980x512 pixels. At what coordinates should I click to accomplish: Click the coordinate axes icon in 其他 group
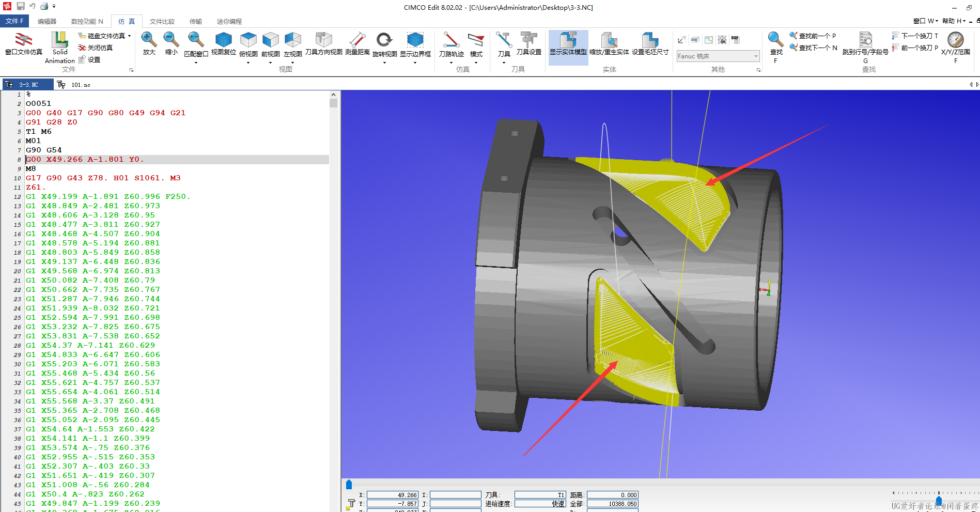tap(682, 40)
